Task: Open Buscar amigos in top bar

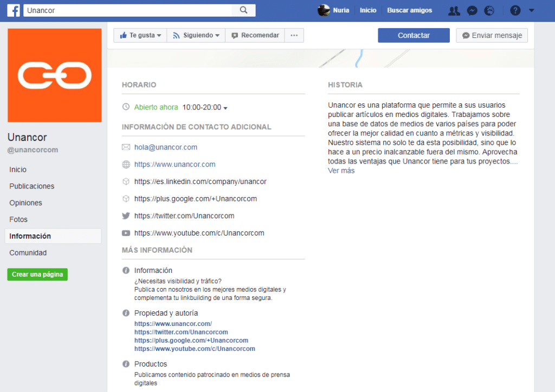Action: coord(410,10)
